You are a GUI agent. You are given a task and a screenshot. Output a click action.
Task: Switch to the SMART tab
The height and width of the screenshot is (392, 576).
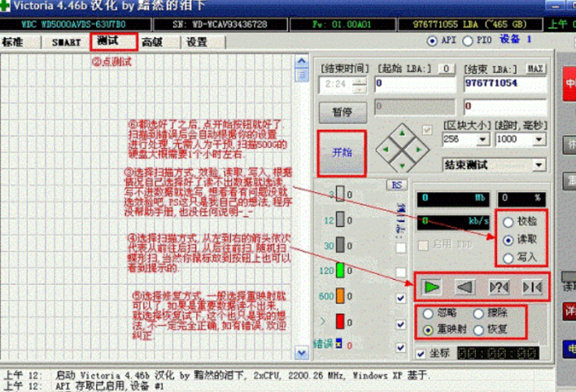pos(66,41)
